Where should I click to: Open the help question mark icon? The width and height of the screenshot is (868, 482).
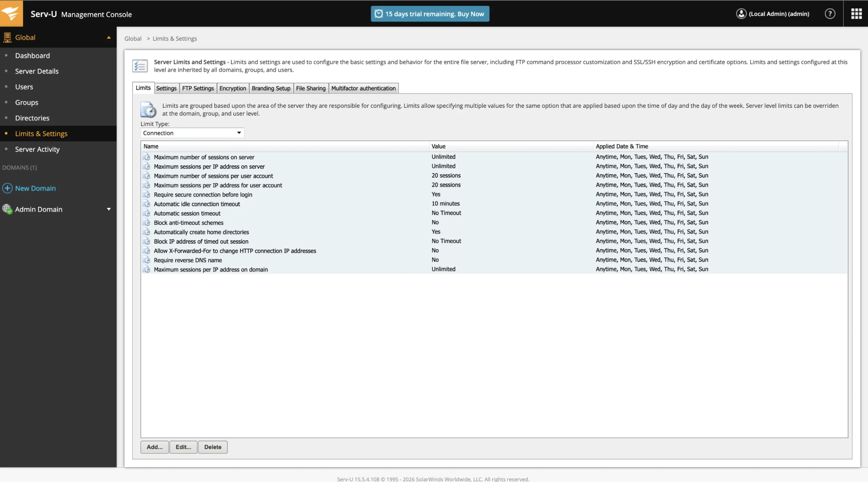click(830, 14)
